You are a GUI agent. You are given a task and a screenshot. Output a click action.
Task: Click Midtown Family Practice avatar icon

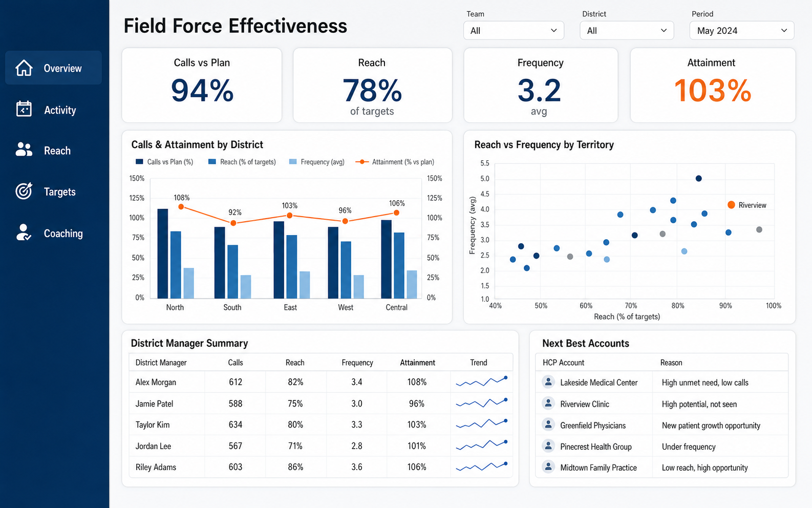548,467
